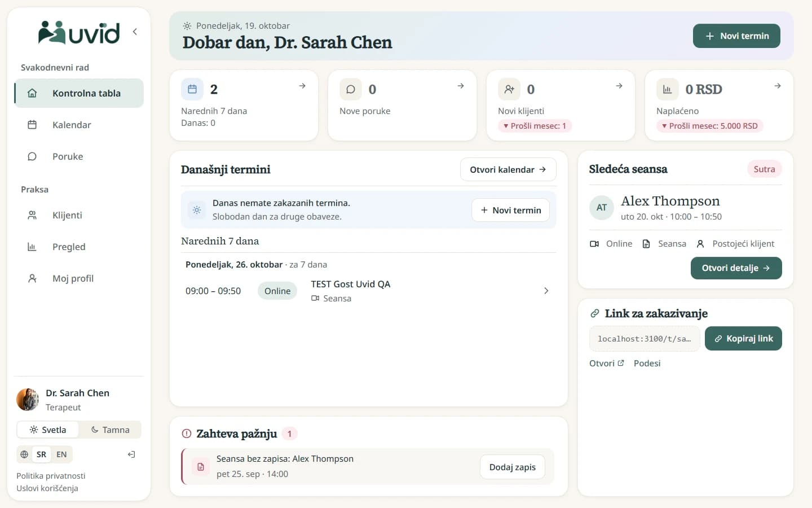
Task: Open Moj profil in sidebar
Action: [79, 278]
